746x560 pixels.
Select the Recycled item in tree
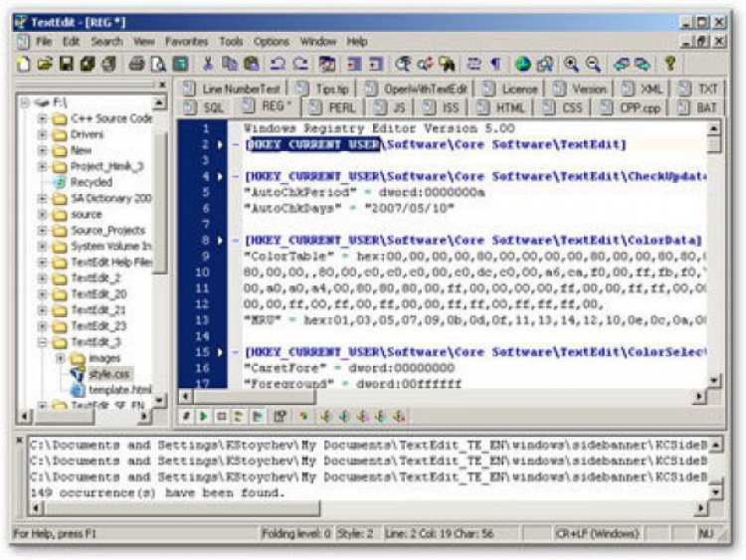(x=92, y=182)
